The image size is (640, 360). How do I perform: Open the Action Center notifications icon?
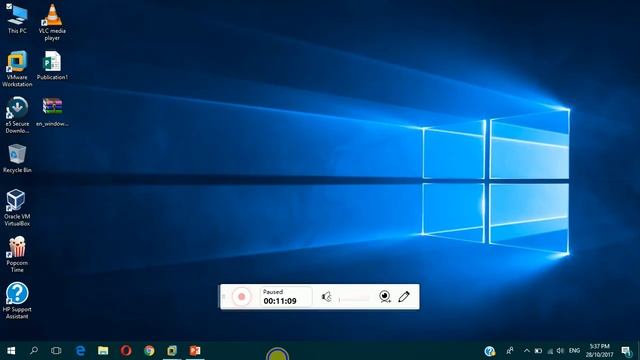tap(626, 351)
